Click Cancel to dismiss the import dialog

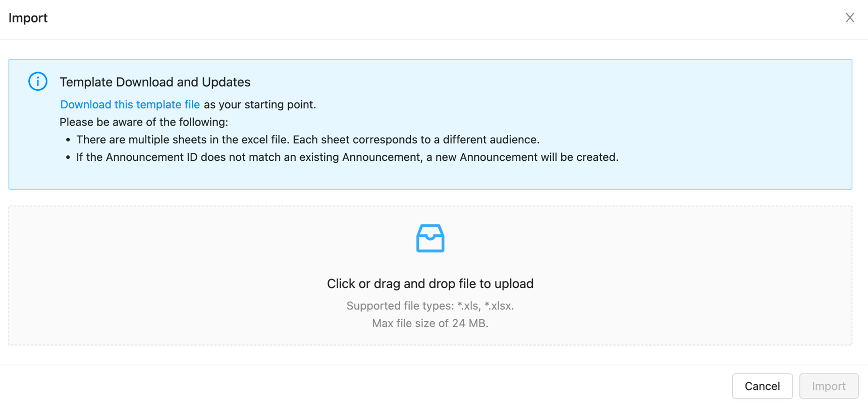pyautogui.click(x=762, y=386)
